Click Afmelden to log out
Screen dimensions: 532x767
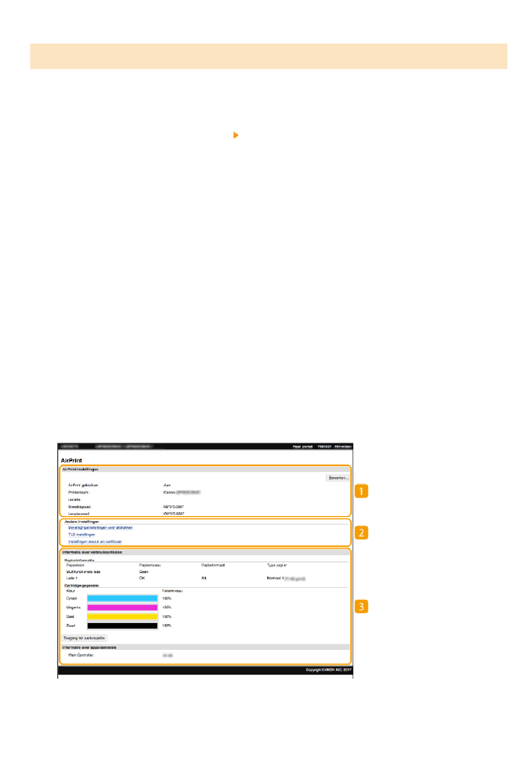point(343,447)
